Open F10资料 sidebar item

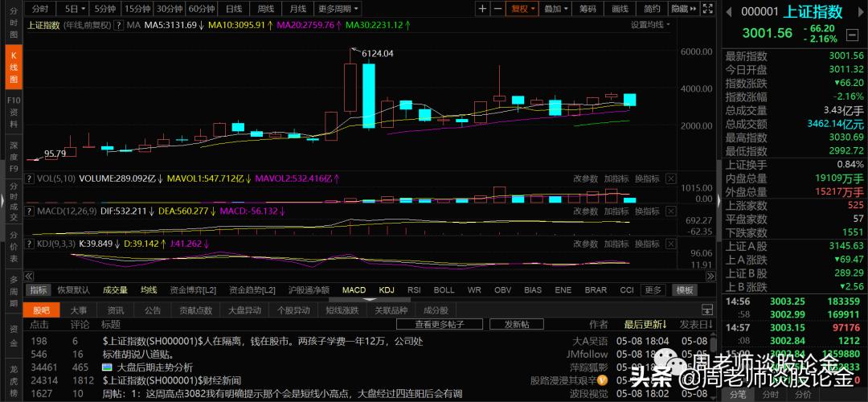14,113
